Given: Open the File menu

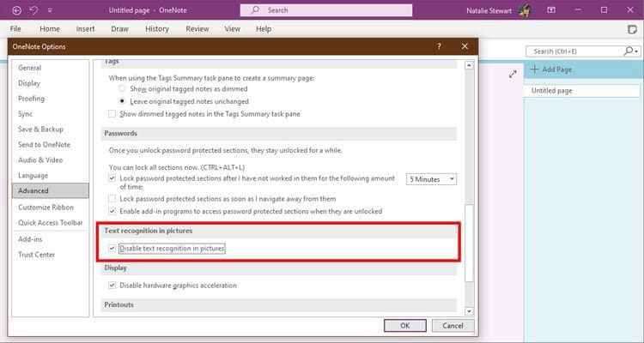Looking at the screenshot, I should 15,28.
